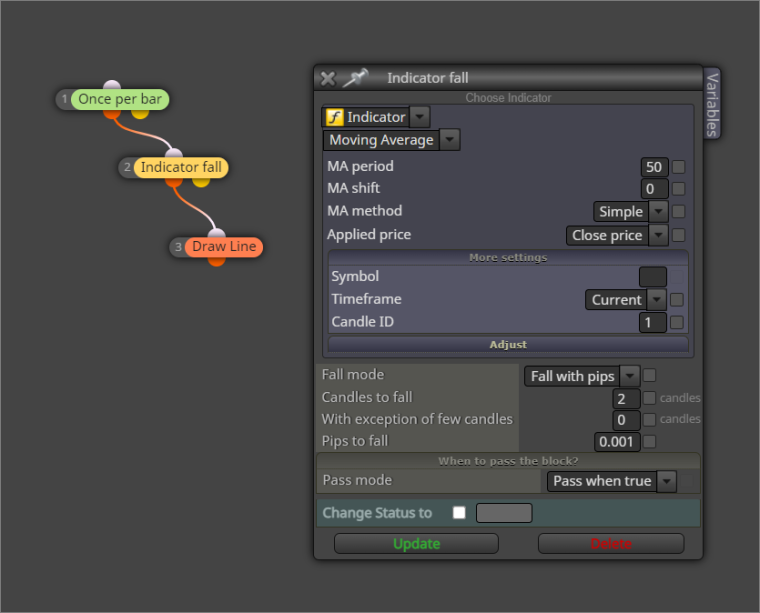This screenshot has width=760, height=613.
Task: Click the Indicator fall panel title
Action: (x=428, y=78)
